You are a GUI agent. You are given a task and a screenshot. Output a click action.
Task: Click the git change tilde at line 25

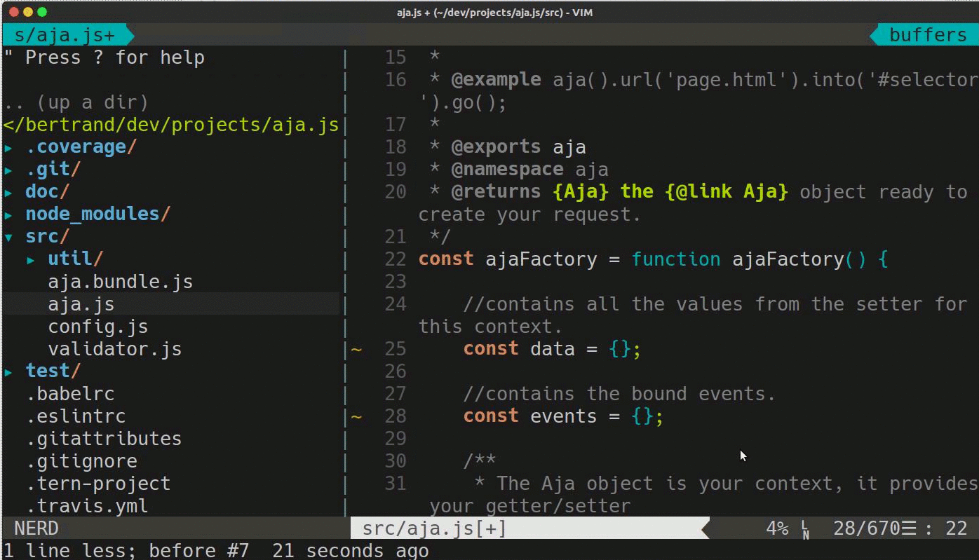[x=356, y=349]
